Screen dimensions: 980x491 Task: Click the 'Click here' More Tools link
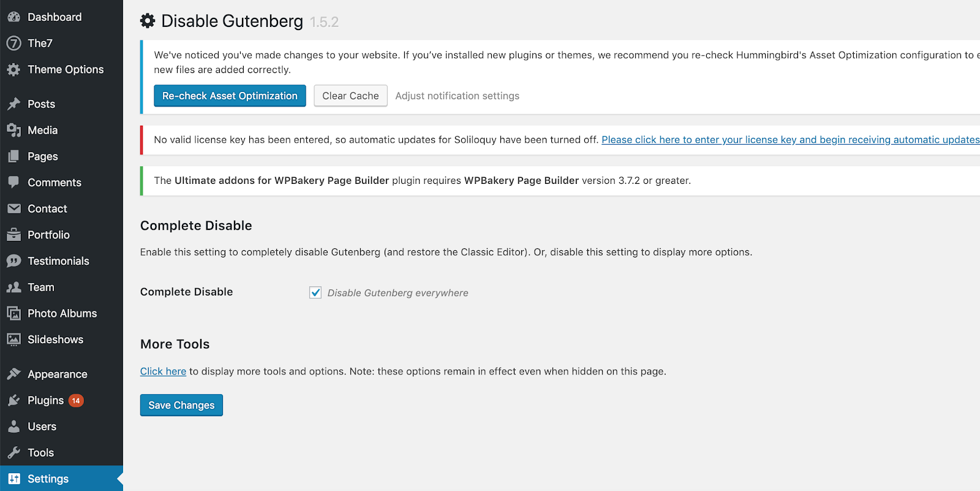(163, 371)
